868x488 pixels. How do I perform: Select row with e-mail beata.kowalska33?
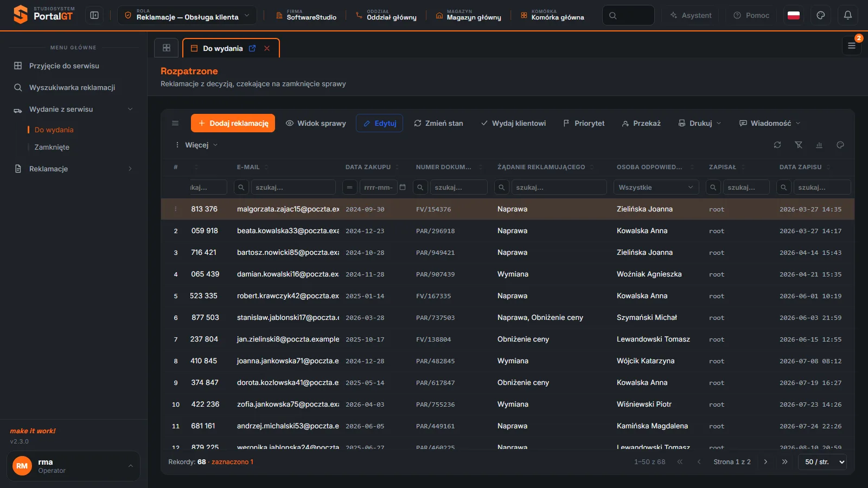coord(507,230)
